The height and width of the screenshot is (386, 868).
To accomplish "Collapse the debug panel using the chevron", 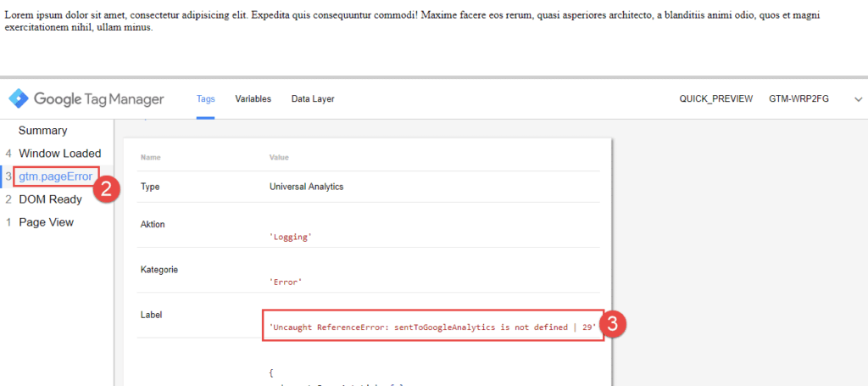I will (x=858, y=99).
